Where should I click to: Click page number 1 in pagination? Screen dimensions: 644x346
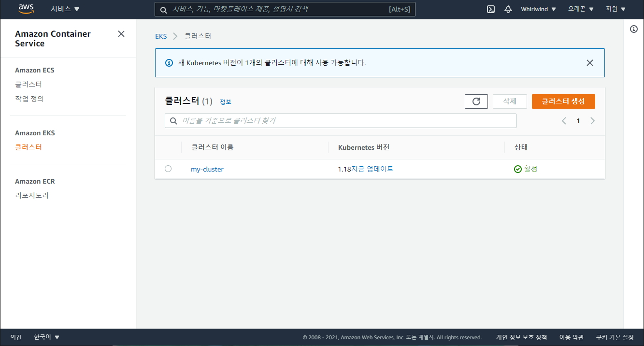point(578,121)
